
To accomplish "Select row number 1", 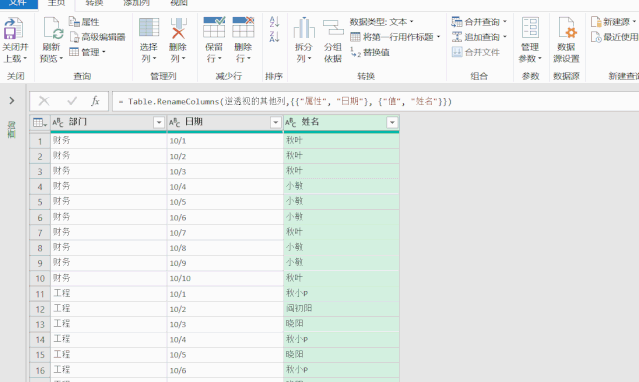I will pos(40,141).
